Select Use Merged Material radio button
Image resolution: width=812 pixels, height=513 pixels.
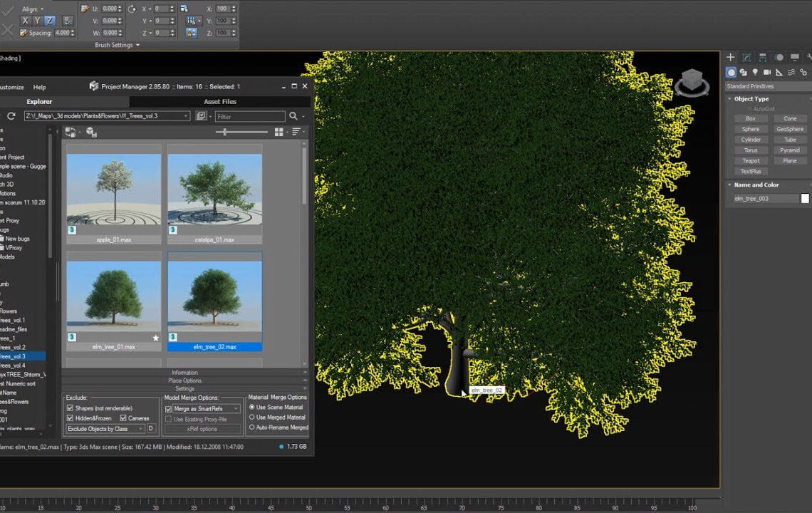pos(251,417)
